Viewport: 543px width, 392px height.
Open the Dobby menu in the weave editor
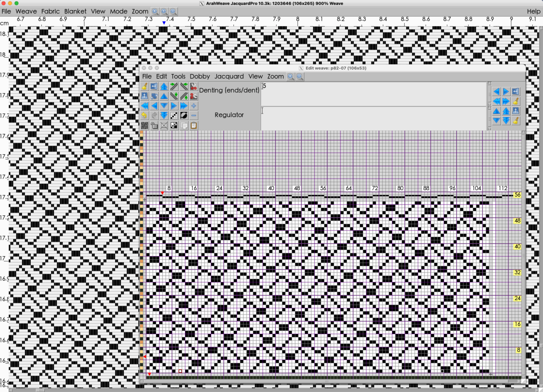[x=200, y=76]
